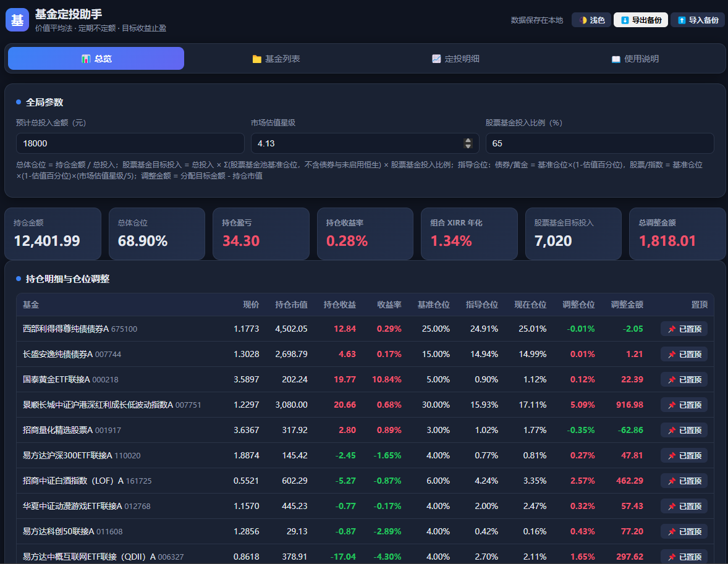Screen dimensions: 728x564
Task: Click the 指导仓位 column header
Action: point(482,305)
